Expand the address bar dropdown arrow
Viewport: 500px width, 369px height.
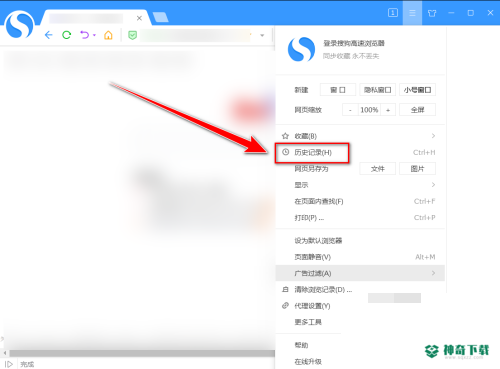[x=262, y=35]
